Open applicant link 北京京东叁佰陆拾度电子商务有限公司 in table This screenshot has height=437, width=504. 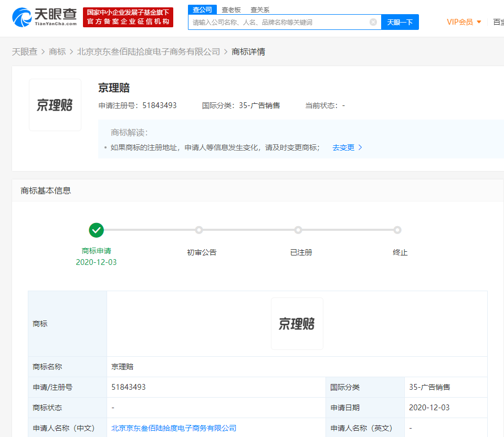[x=174, y=428]
